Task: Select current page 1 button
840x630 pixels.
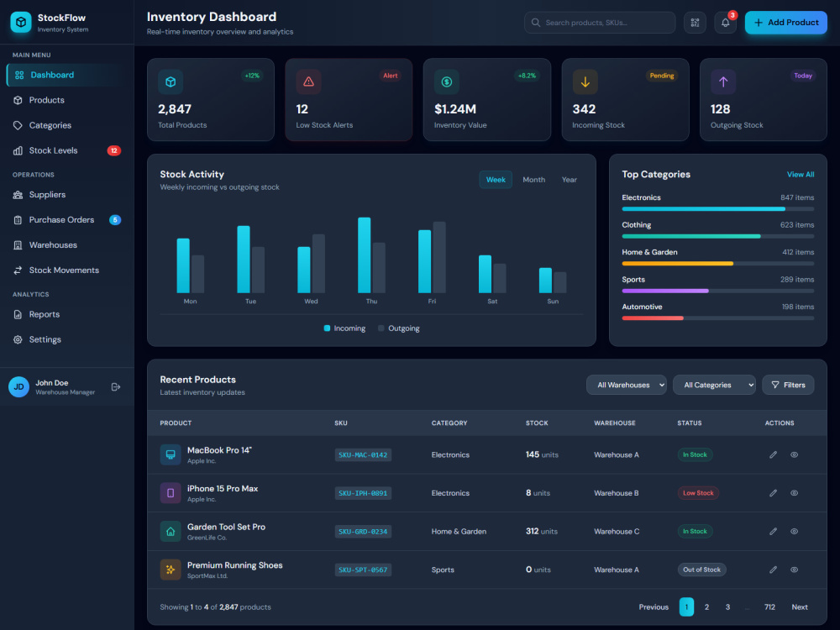Action: [x=686, y=607]
